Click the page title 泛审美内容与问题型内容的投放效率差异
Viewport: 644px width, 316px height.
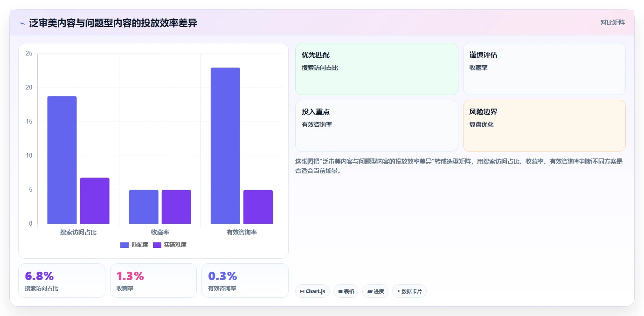coord(113,23)
